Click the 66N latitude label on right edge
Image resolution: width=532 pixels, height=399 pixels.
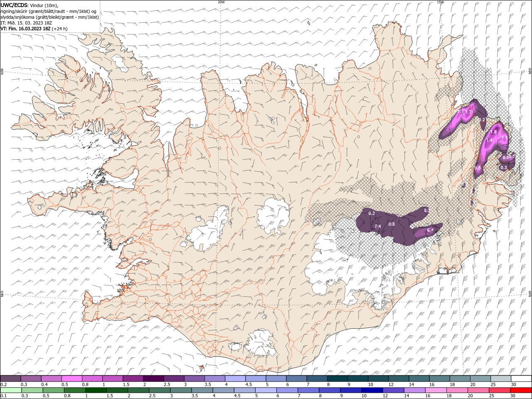click(530, 71)
